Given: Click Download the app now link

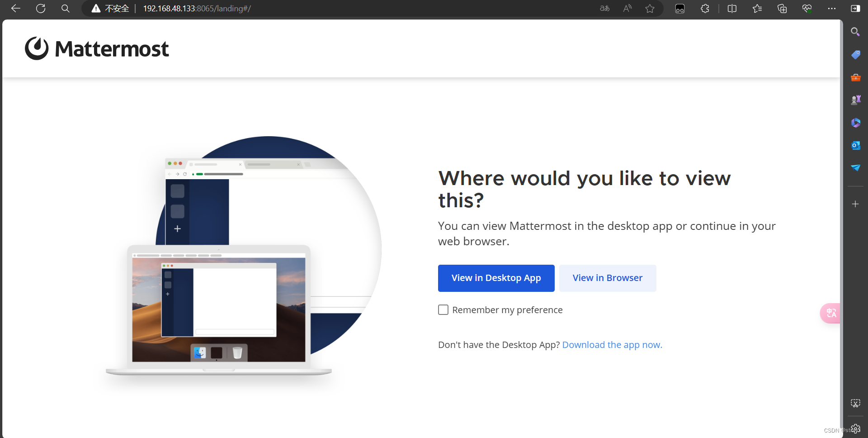Looking at the screenshot, I should (612, 345).
